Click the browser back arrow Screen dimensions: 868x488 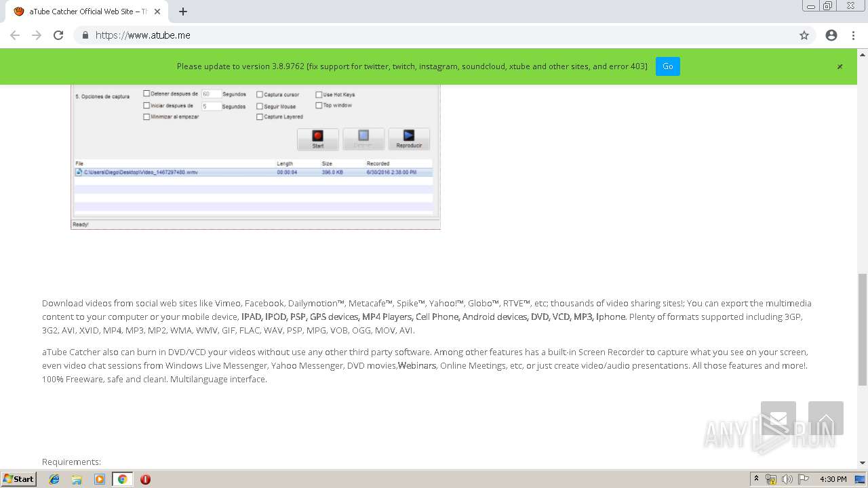pos(15,35)
